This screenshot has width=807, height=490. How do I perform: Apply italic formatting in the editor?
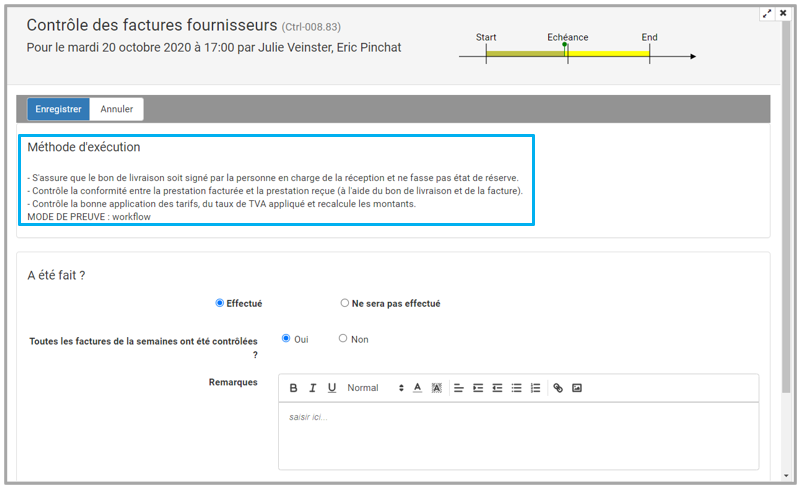313,388
